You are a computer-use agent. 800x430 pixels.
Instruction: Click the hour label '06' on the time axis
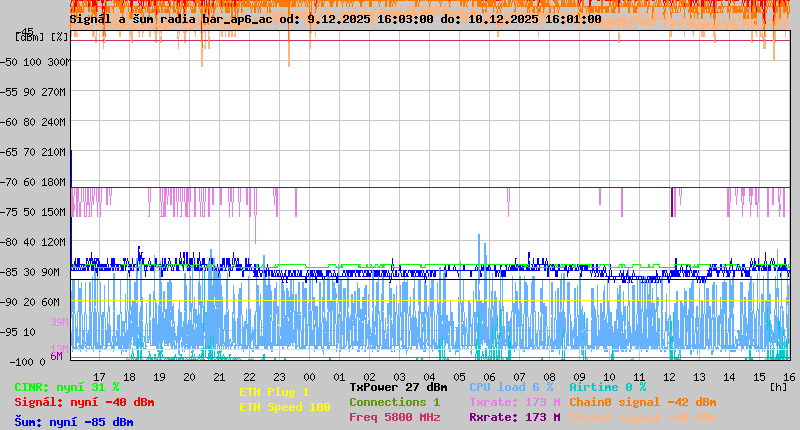[489, 377]
